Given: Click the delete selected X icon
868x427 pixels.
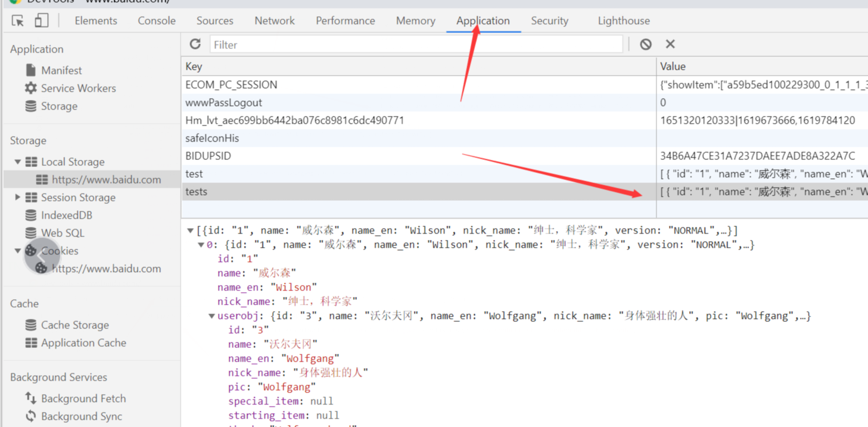Looking at the screenshot, I should click(670, 44).
